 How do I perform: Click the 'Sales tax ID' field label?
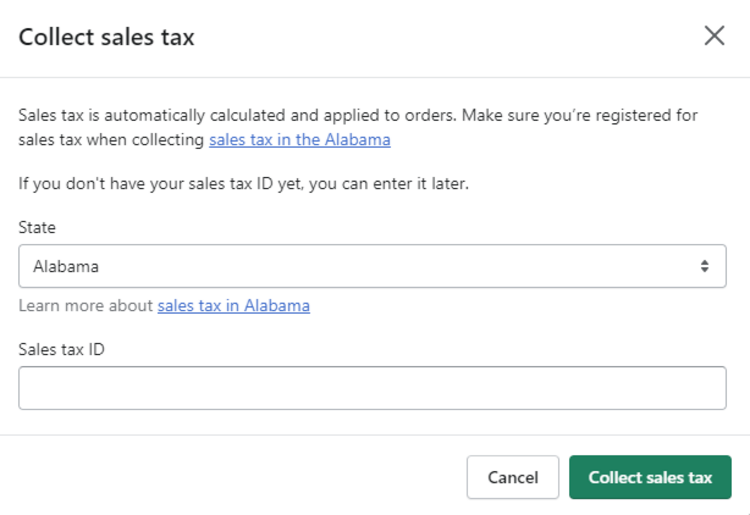click(62, 348)
